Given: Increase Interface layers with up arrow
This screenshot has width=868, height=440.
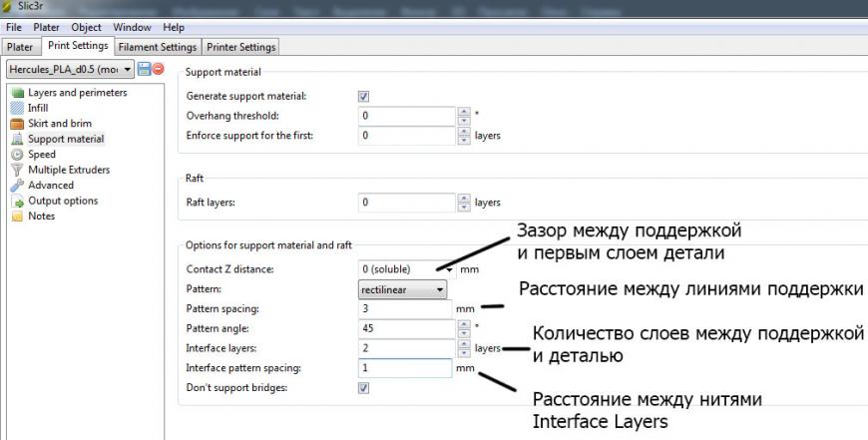Looking at the screenshot, I should click(464, 344).
